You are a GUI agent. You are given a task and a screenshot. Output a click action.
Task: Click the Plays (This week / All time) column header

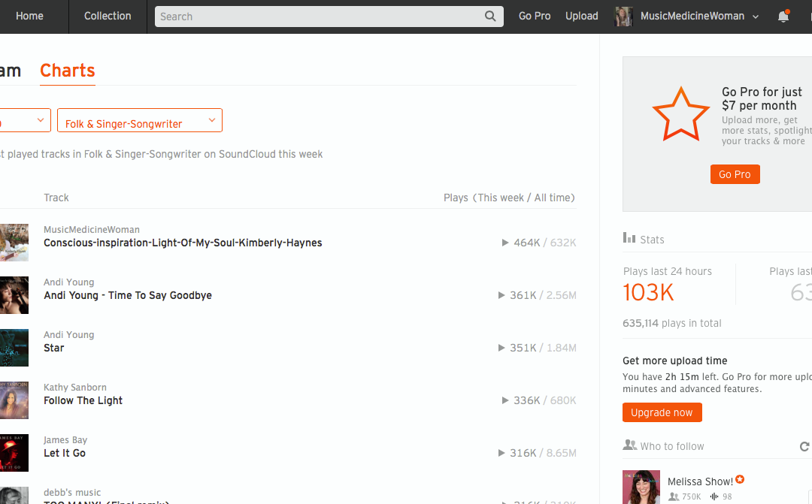pyautogui.click(x=509, y=198)
